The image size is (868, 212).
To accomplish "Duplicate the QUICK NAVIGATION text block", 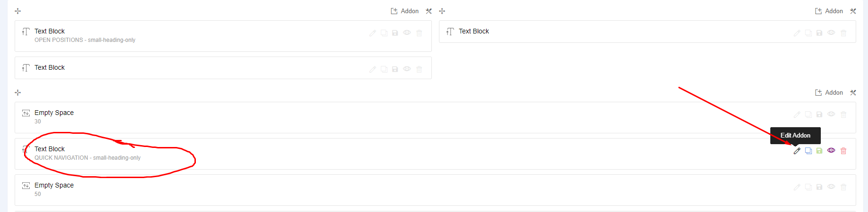I will (x=808, y=151).
